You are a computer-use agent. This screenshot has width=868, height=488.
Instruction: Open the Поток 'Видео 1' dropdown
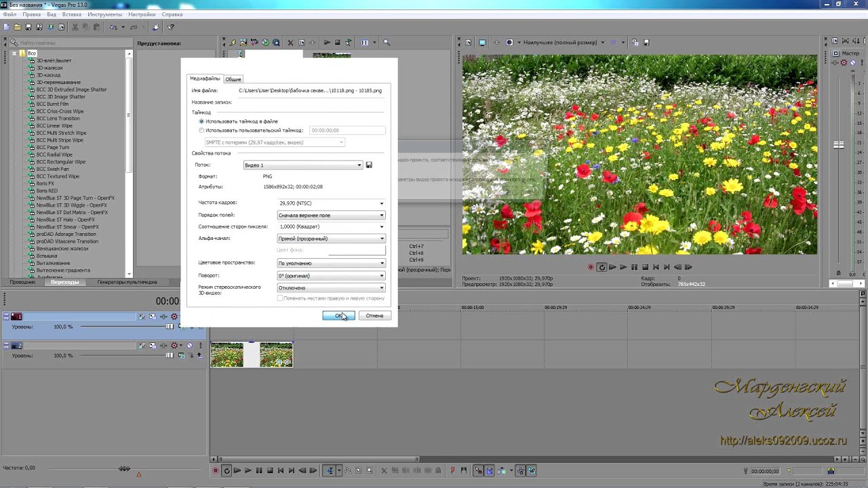[x=303, y=165]
